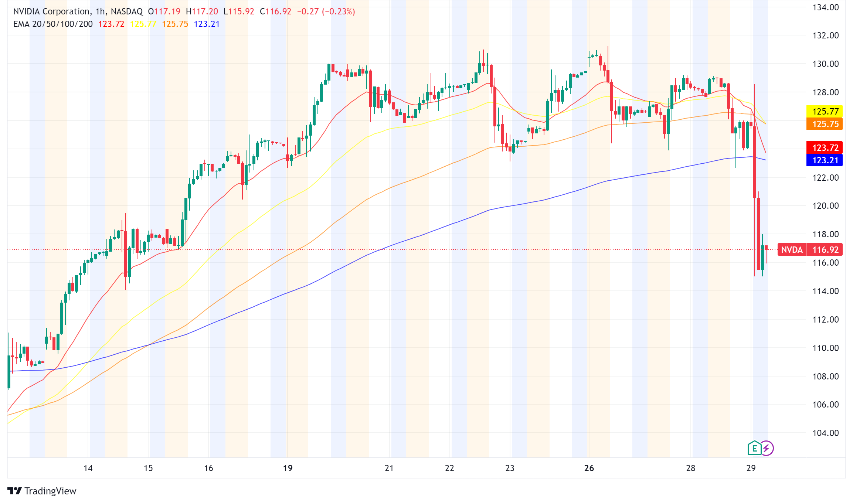Click the purple lightning bolt icon
The image size is (853, 504).
tap(767, 448)
